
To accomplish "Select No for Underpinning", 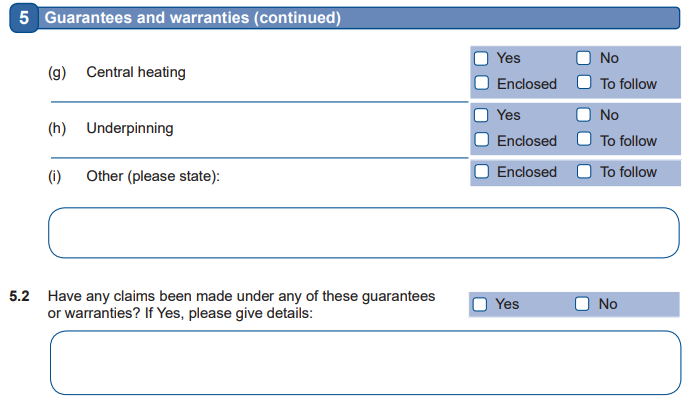I will point(584,115).
